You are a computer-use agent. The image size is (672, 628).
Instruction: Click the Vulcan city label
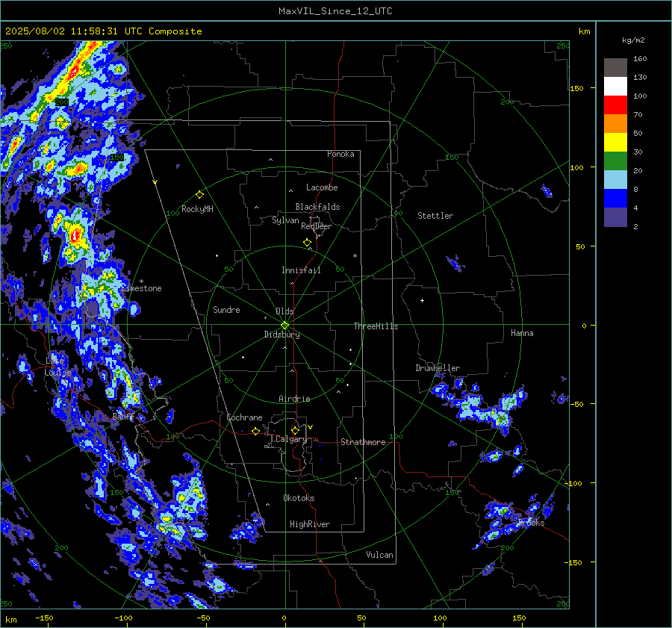379,555
